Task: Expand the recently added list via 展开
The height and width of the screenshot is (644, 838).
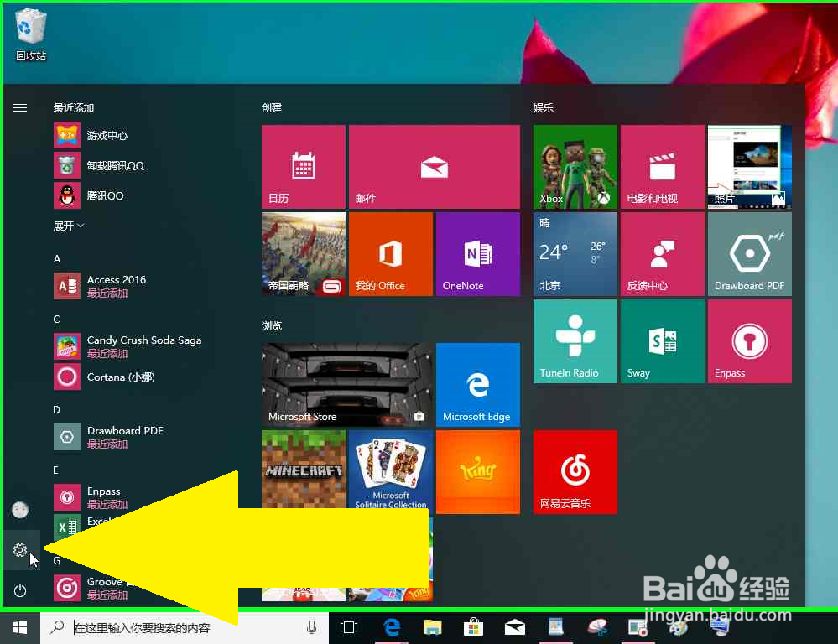Action: click(69, 226)
